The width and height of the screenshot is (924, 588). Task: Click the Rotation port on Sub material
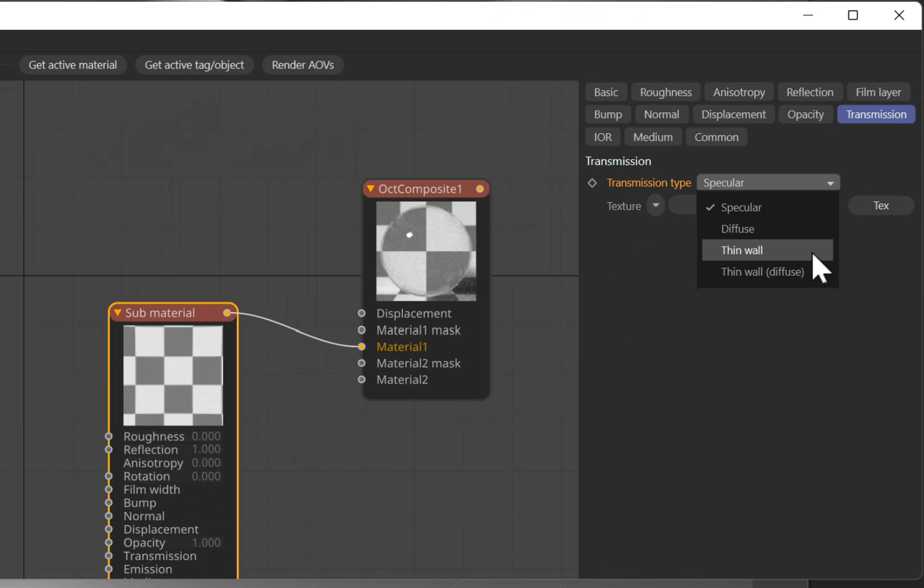click(x=108, y=476)
